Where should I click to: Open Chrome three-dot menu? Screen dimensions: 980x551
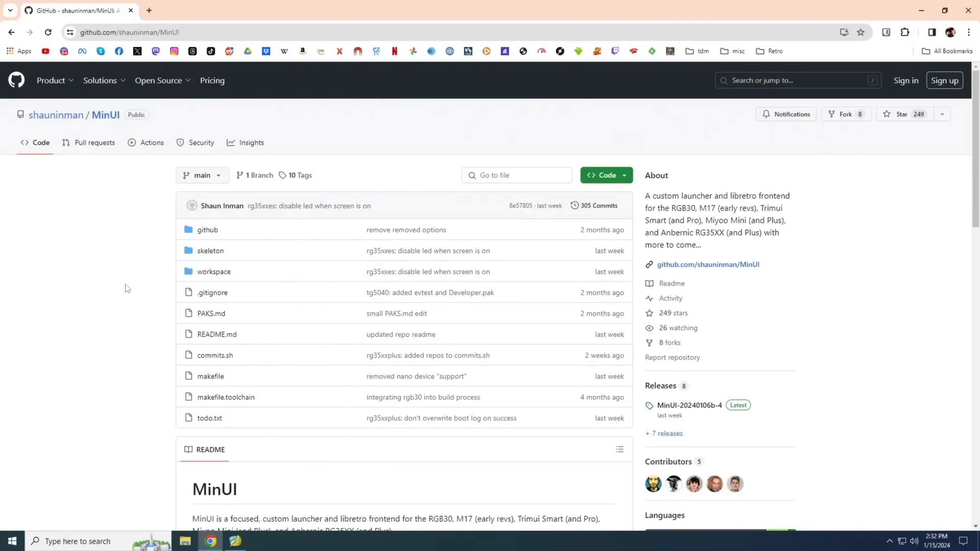tap(969, 32)
